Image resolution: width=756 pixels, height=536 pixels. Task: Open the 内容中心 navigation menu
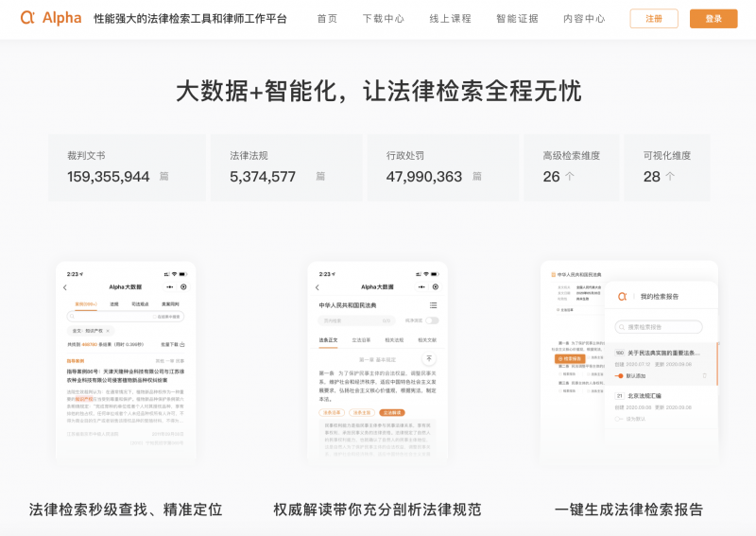[x=584, y=19]
